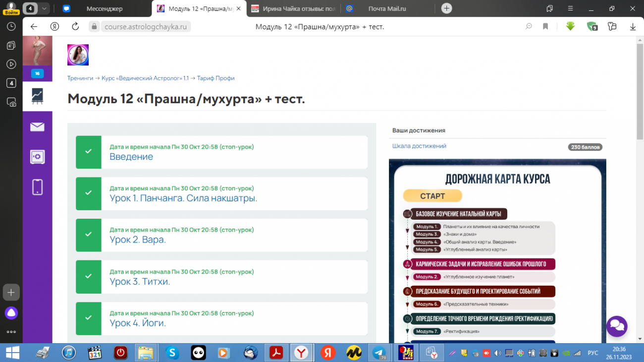Switch to the Мессенджер tab
This screenshot has width=644, height=362.
point(104,8)
